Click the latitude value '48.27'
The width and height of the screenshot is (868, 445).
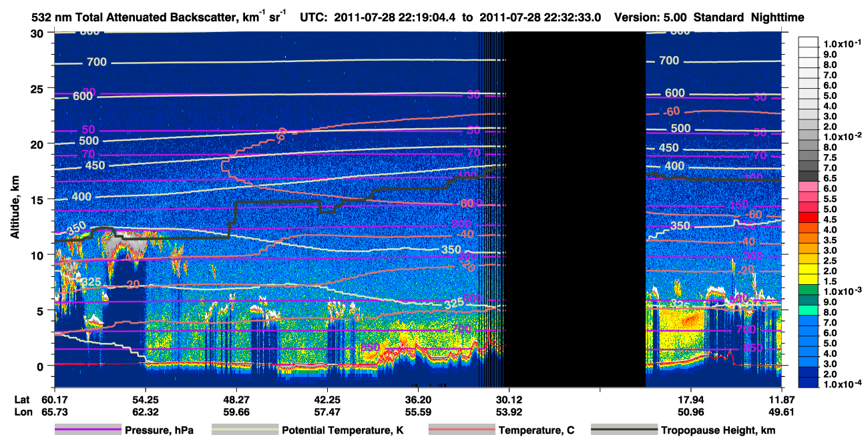click(236, 399)
